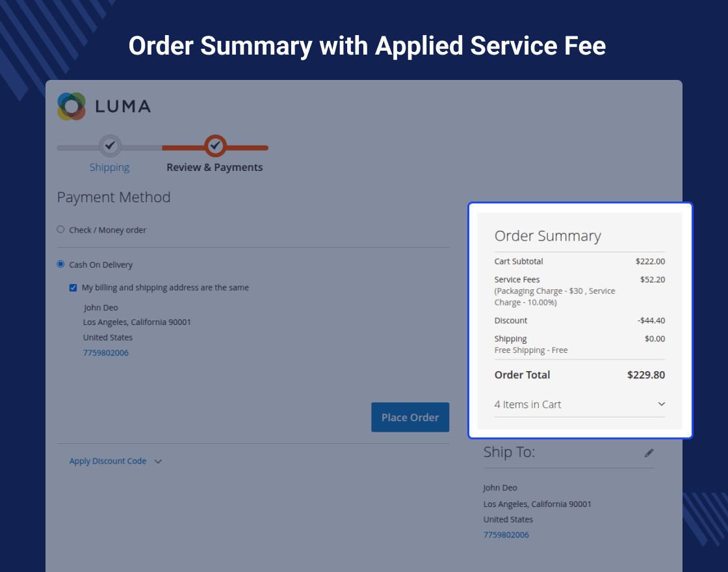Expand the chevron beside Apply Discount Code
Viewport: 728px width, 572px height.
click(158, 461)
